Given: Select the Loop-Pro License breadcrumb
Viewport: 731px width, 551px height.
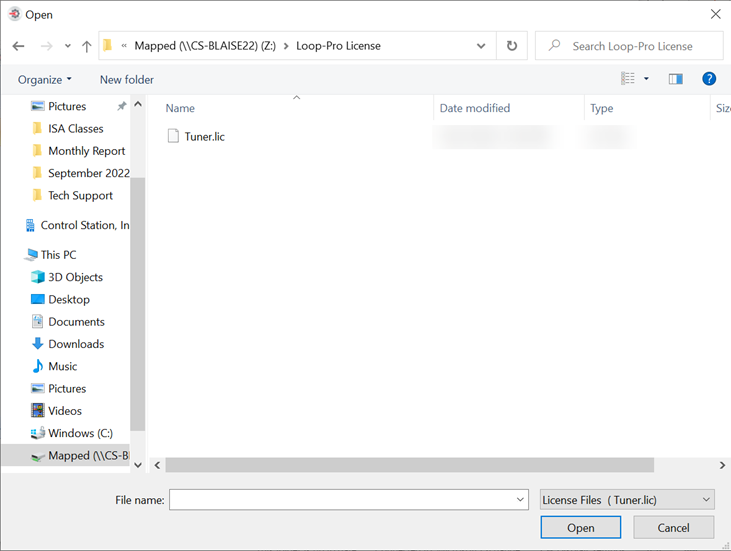Looking at the screenshot, I should pyautogui.click(x=338, y=46).
